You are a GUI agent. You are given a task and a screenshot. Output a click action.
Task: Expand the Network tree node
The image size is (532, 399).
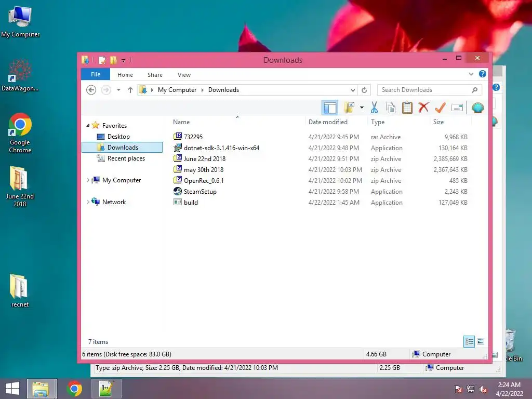pyautogui.click(x=88, y=202)
